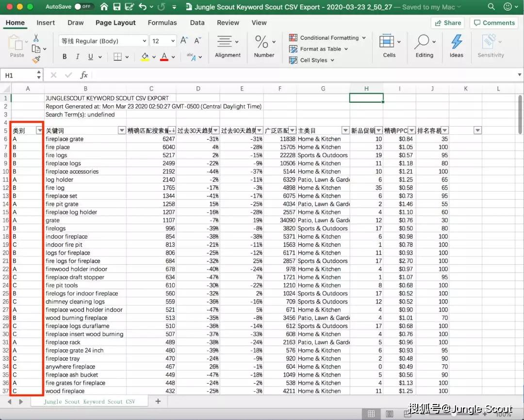Click the Ideas lightning icon
The width and height of the screenshot is (524, 420).
(457, 41)
